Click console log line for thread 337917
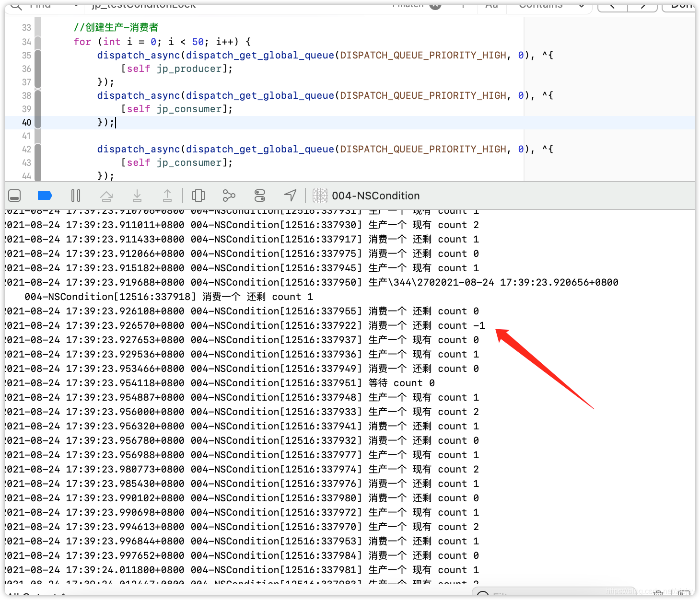The image size is (700, 600). (242, 239)
